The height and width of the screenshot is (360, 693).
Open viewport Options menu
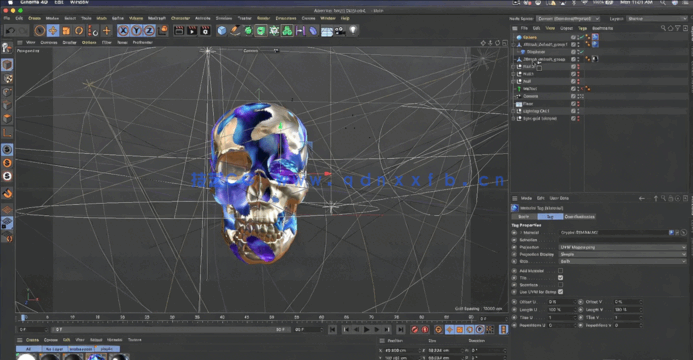tap(89, 42)
